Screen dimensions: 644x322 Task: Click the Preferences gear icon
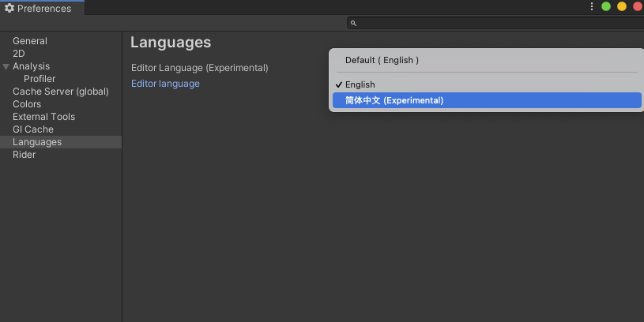point(9,8)
